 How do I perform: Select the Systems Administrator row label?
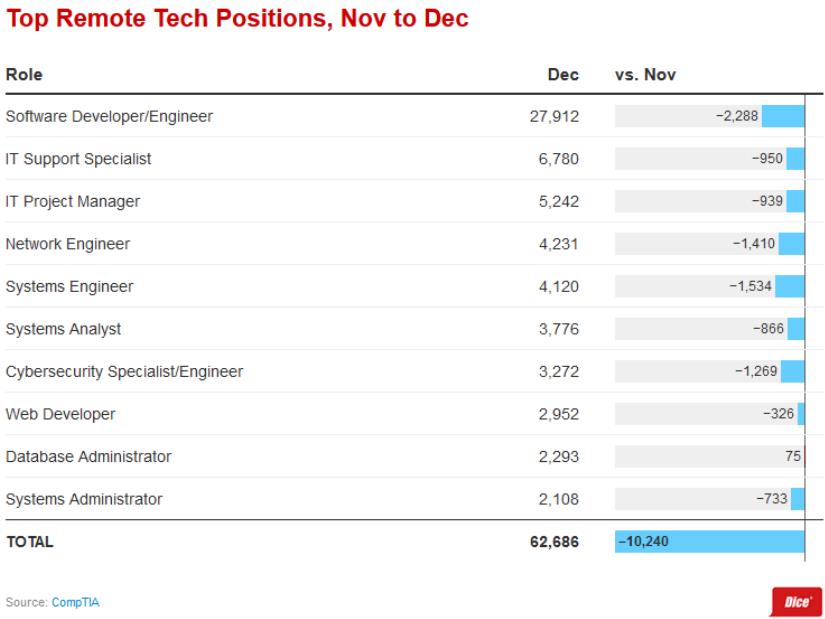click(84, 499)
